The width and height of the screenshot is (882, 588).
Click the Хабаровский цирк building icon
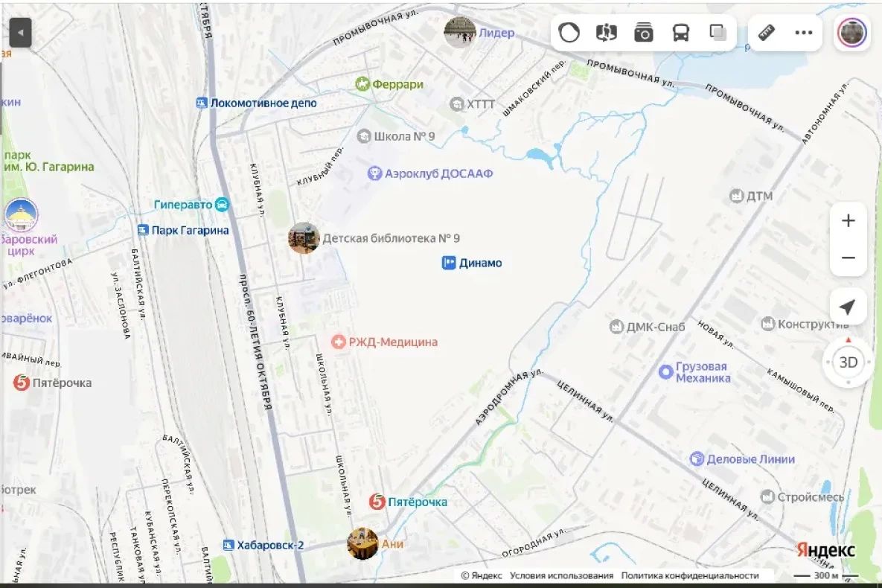click(22, 214)
